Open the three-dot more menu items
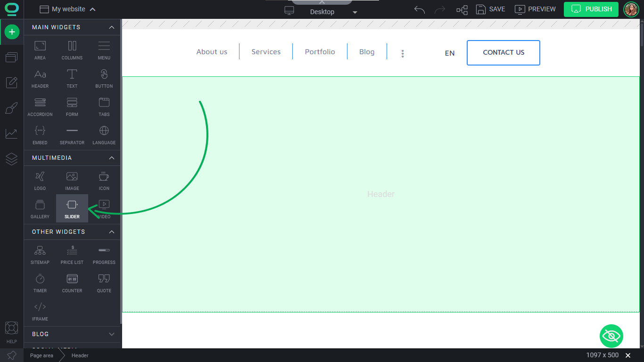 403,53
